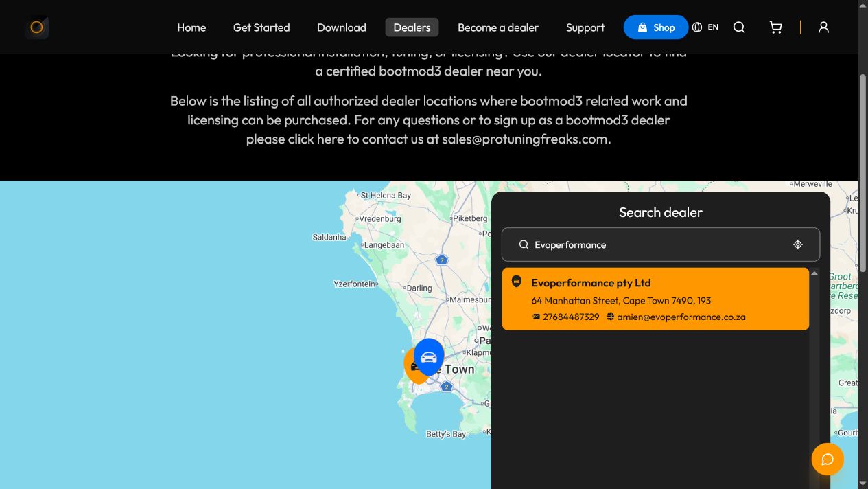The image size is (868, 489).
Task: Click magnifier icon in dealer search field
Action: click(524, 244)
